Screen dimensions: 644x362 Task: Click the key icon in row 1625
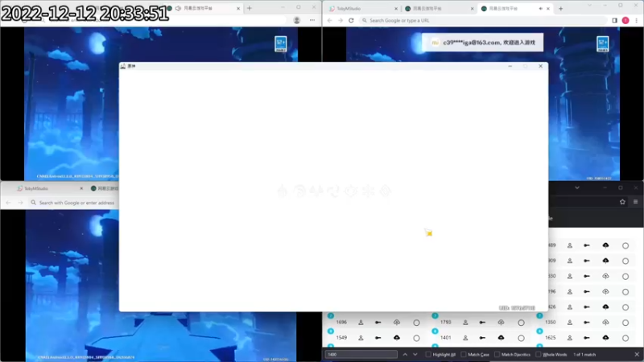click(x=587, y=338)
